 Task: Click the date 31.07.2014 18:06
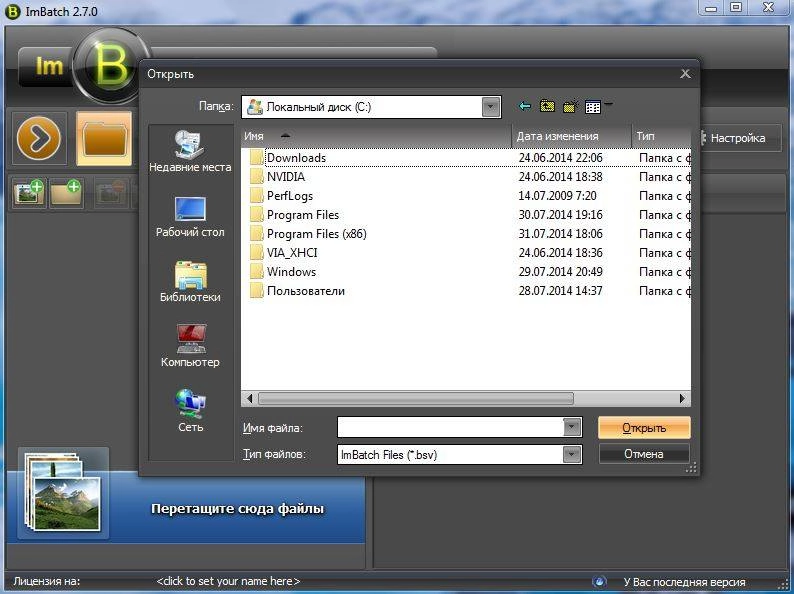560,234
